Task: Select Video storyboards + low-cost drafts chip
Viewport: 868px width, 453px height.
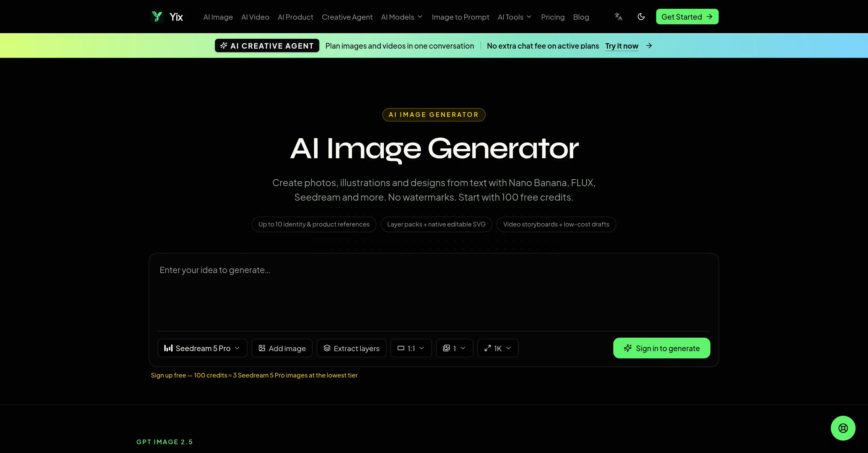Action: [x=556, y=224]
